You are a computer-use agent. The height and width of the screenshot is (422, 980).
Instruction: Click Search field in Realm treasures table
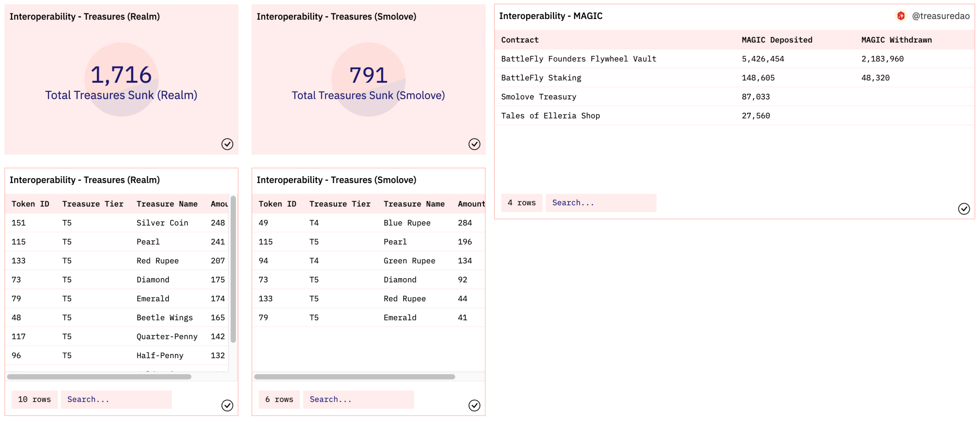click(x=116, y=399)
